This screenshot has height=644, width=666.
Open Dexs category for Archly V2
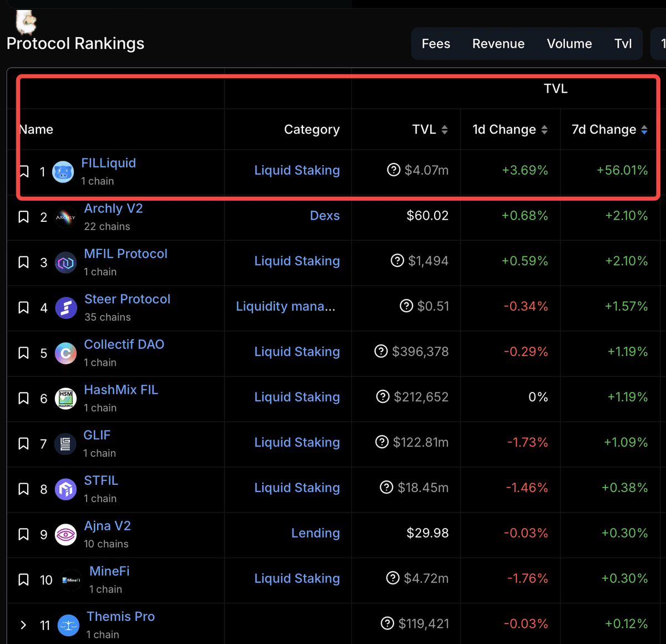point(325,216)
